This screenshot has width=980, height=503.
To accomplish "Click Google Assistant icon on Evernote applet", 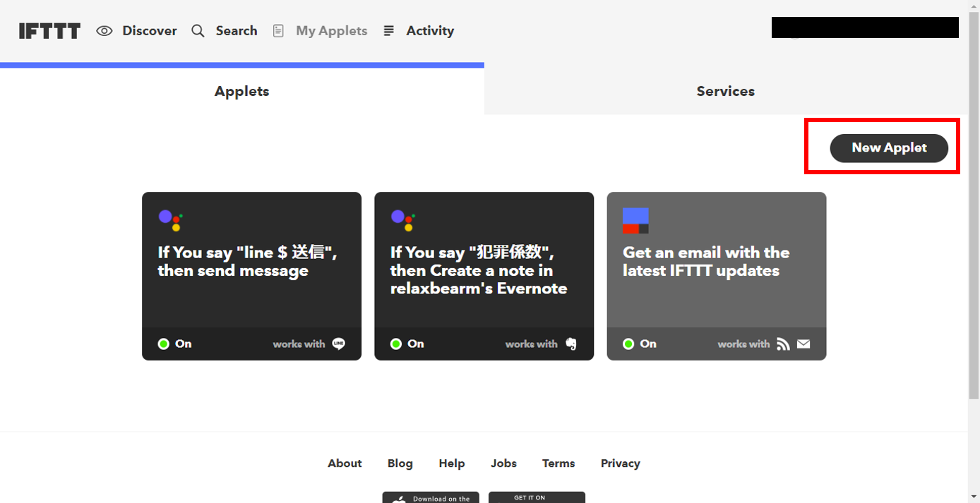I will coord(402,220).
